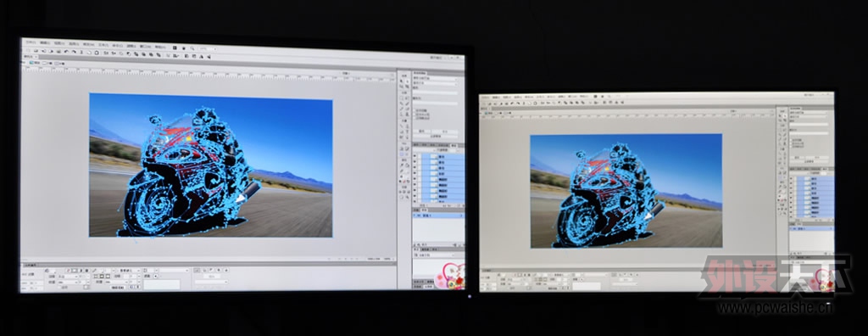Open the stroke color swatch in left monitor's Properties panel

point(102,271)
